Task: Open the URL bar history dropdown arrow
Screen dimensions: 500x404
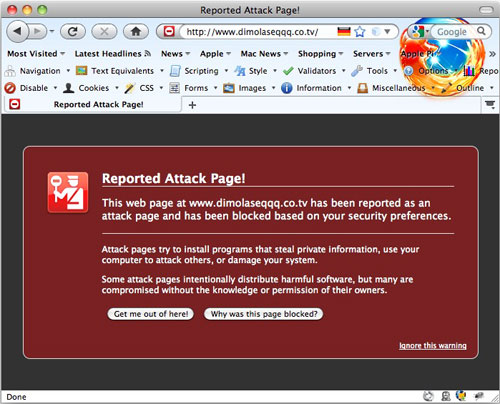Action: (387, 32)
